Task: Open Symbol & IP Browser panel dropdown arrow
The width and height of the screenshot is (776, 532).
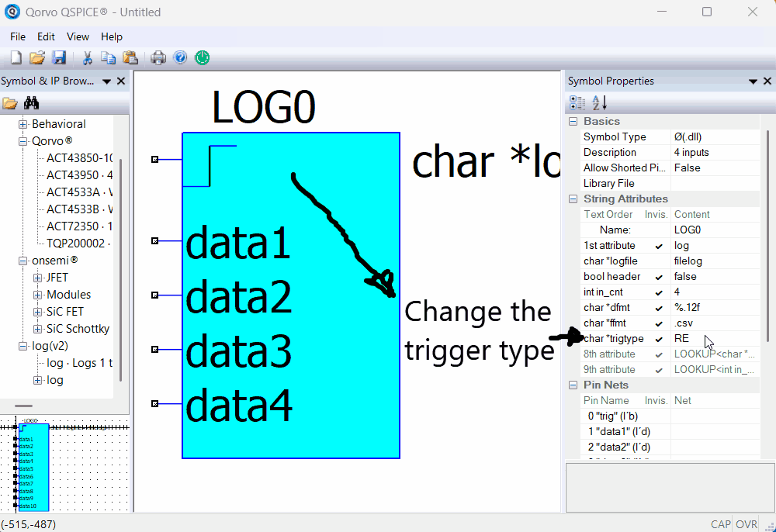Action: pyautogui.click(x=106, y=81)
